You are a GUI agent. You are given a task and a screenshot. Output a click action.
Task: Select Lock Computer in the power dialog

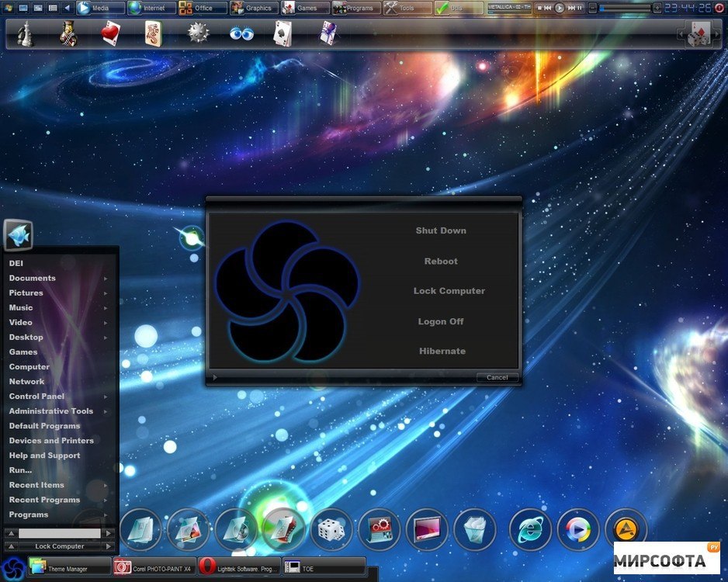(449, 291)
